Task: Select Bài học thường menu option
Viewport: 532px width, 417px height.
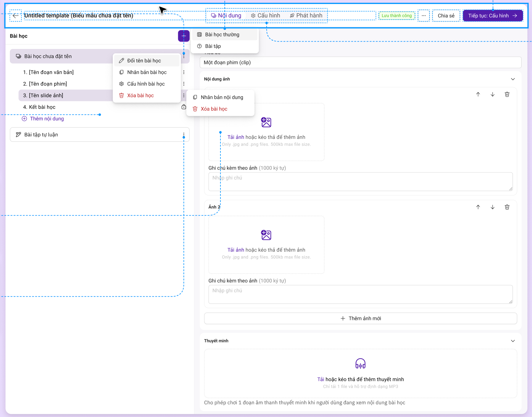Action: 225,34
